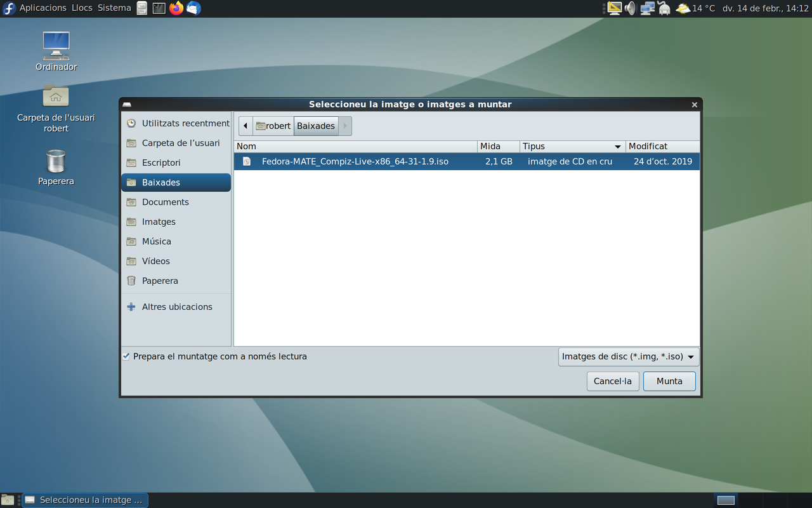Screen dimensions: 812x508
Task: Click the display settings tray icon
Action: [614, 8]
